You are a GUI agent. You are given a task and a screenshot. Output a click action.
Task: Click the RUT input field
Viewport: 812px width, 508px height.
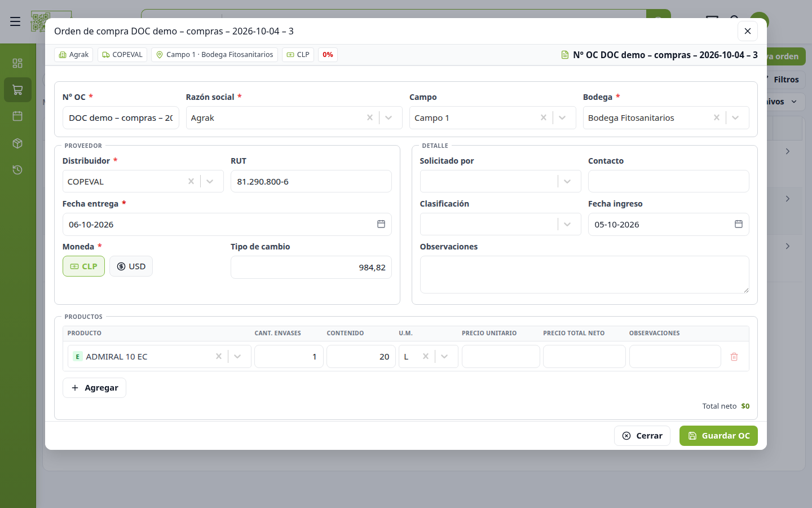[x=311, y=181]
